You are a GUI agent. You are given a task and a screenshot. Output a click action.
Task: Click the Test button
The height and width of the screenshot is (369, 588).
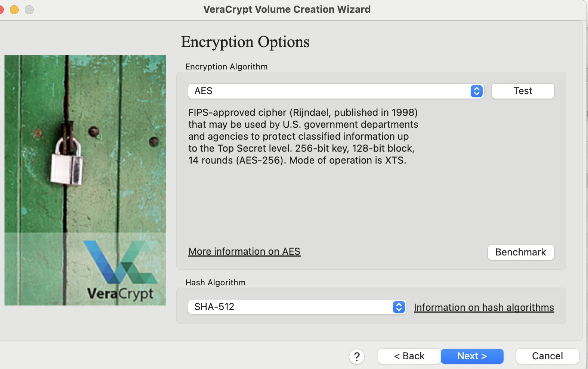pos(523,91)
